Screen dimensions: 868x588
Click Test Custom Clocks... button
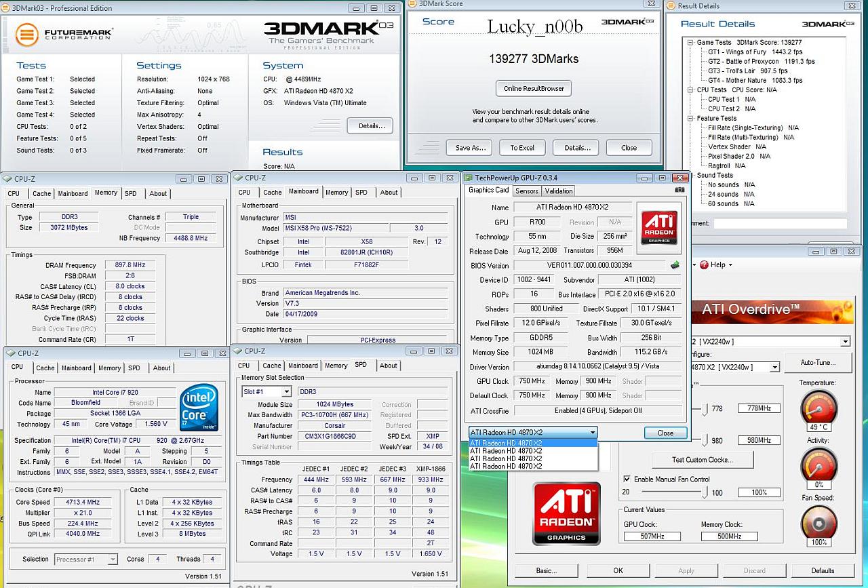[702, 460]
